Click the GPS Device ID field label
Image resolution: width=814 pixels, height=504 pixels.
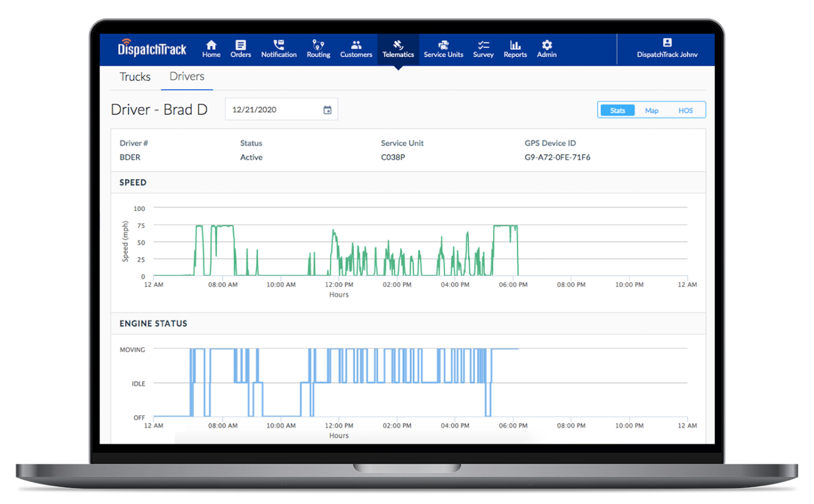[550, 143]
